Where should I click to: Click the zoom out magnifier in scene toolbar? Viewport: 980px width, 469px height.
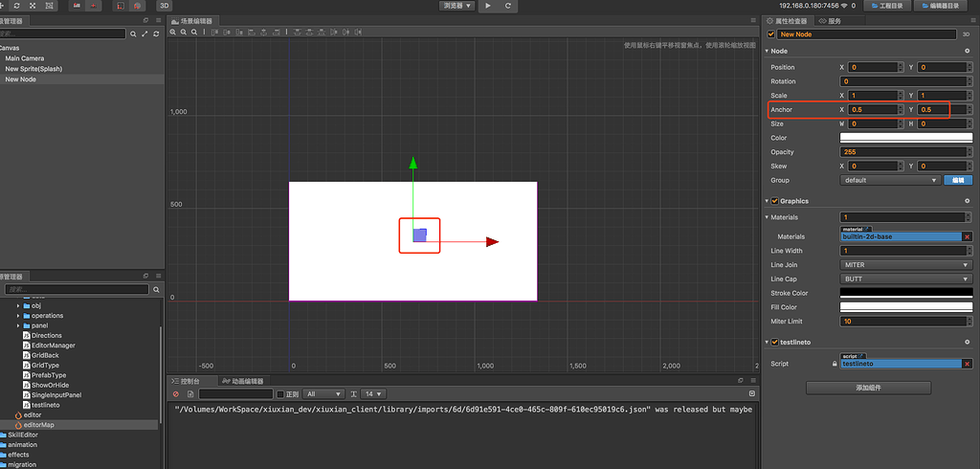click(184, 32)
